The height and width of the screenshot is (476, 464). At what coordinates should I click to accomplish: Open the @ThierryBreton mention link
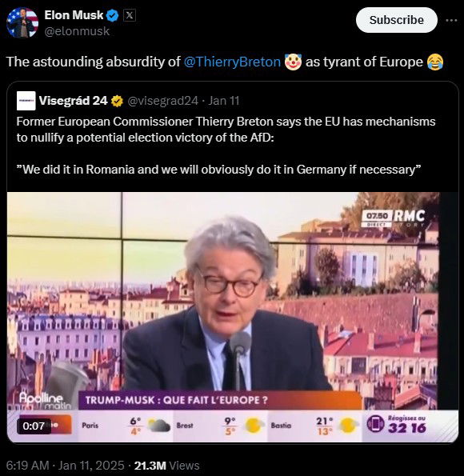(x=232, y=62)
